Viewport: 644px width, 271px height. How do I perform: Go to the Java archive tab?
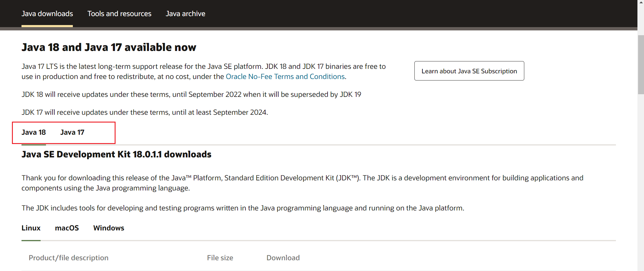coord(185,14)
